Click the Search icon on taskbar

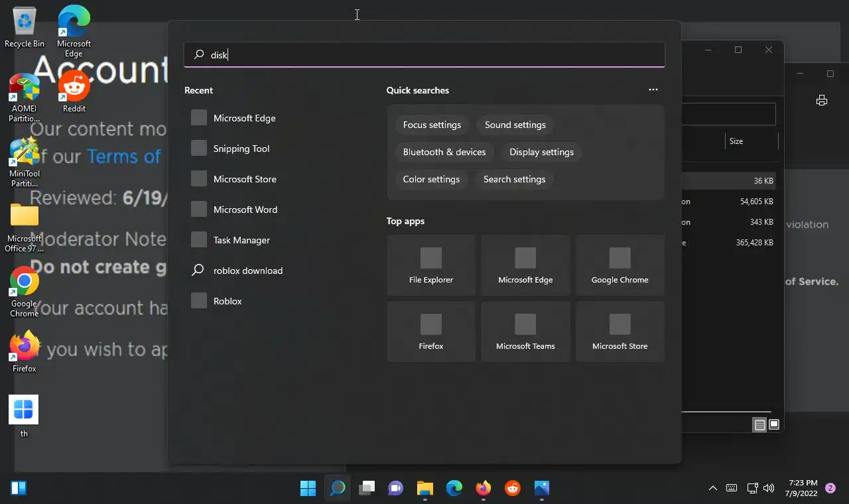338,489
